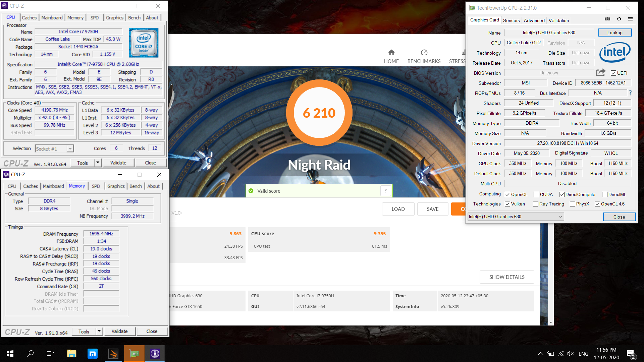644x362 pixels.
Task: Toggle DirectCompute checkbox
Action: pyautogui.click(x=562, y=194)
